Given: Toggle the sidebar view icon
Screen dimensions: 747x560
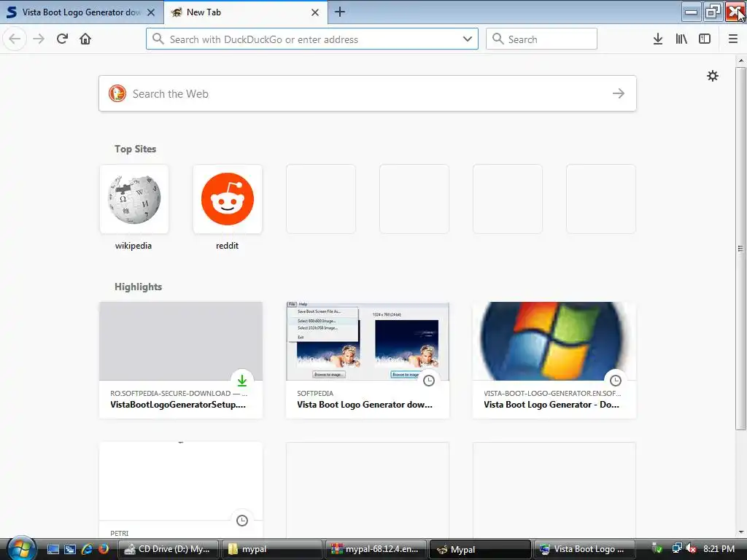Looking at the screenshot, I should point(705,39).
